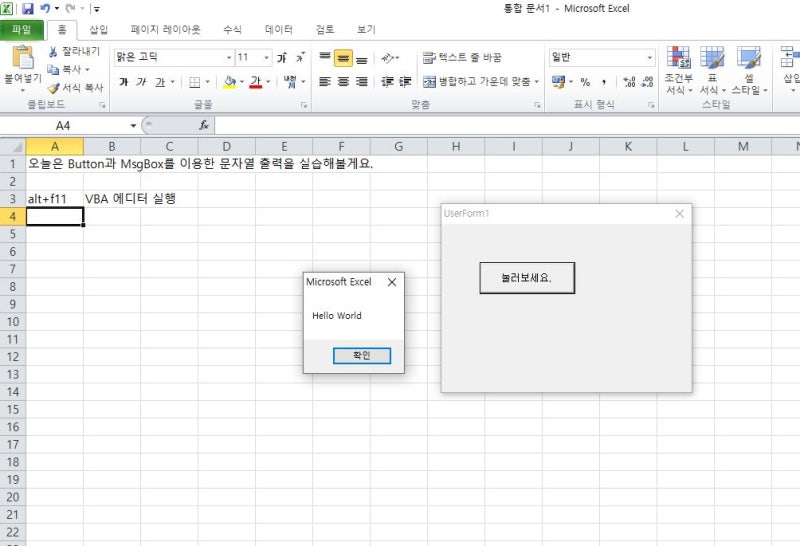The height and width of the screenshot is (546, 800).
Task: Align text left
Action: (x=325, y=82)
